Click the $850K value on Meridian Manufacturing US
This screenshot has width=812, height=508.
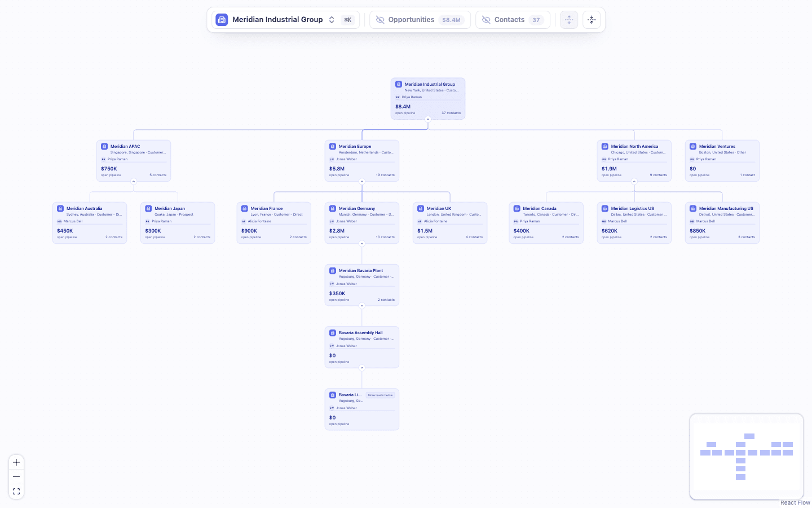pyautogui.click(x=698, y=231)
